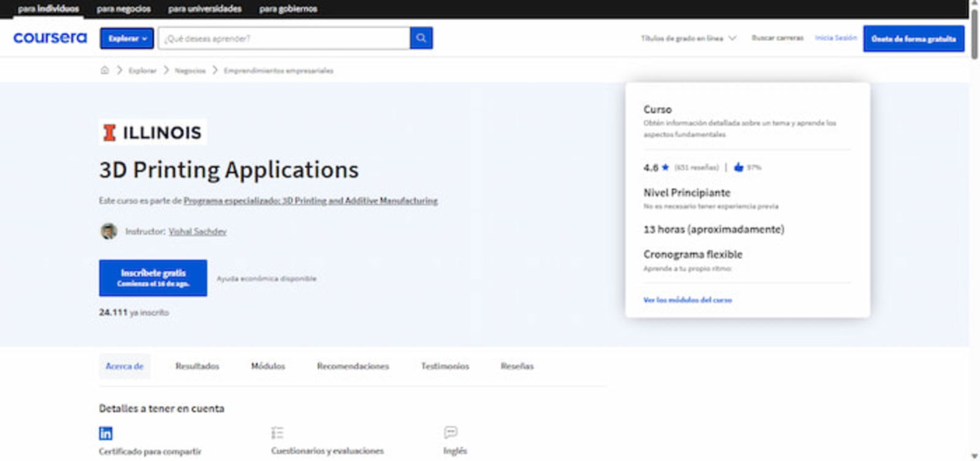Click the Inicia Sesión link
Screen dimensions: 980x461
(835, 38)
